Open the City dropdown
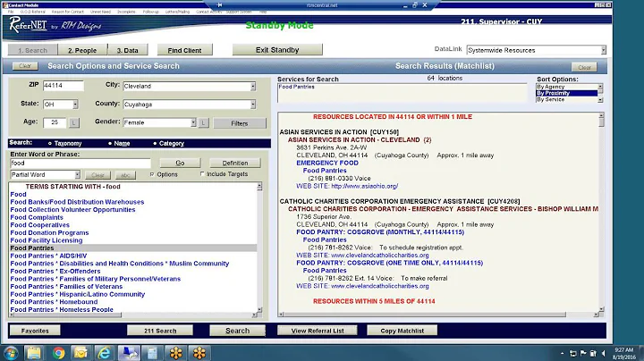This screenshot has width=644, height=361. 253,86
